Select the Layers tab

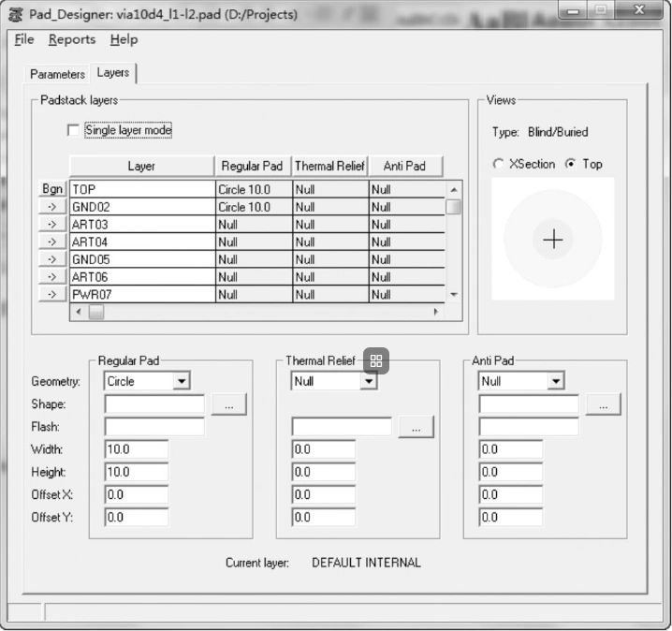pos(113,72)
